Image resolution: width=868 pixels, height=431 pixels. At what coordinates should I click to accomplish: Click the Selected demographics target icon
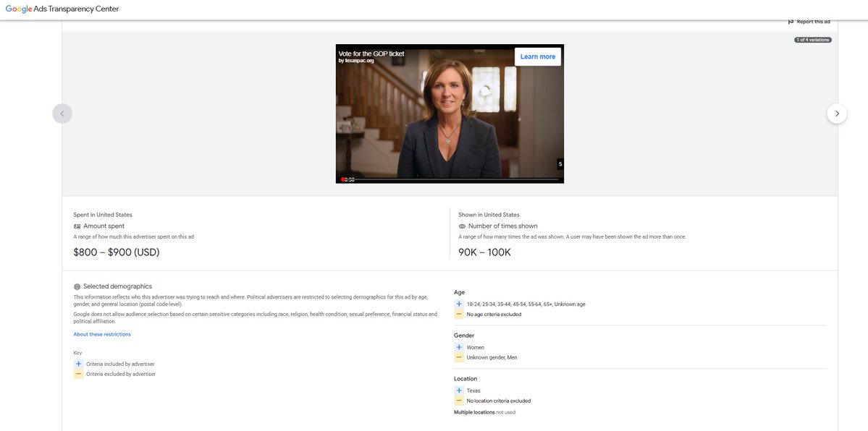point(77,286)
